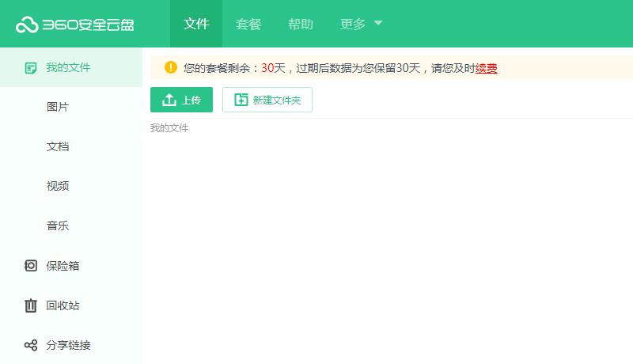Viewport: 633px width, 364px height.
Task: Click the 回收站 trash icon
Action: (31, 305)
